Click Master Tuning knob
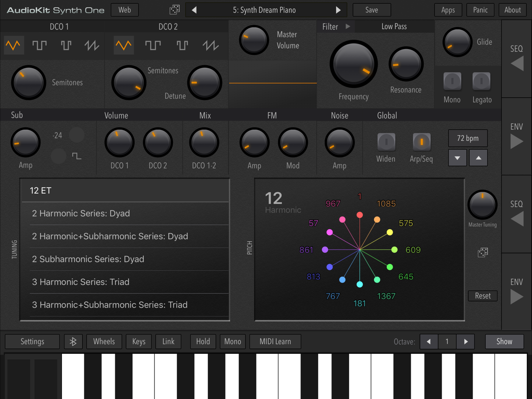The width and height of the screenshot is (532, 399). click(x=482, y=205)
